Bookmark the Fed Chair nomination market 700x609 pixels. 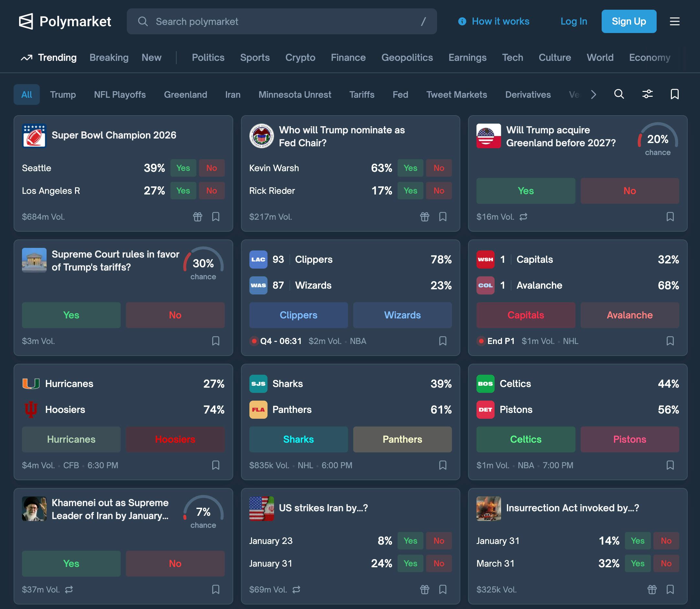click(443, 216)
